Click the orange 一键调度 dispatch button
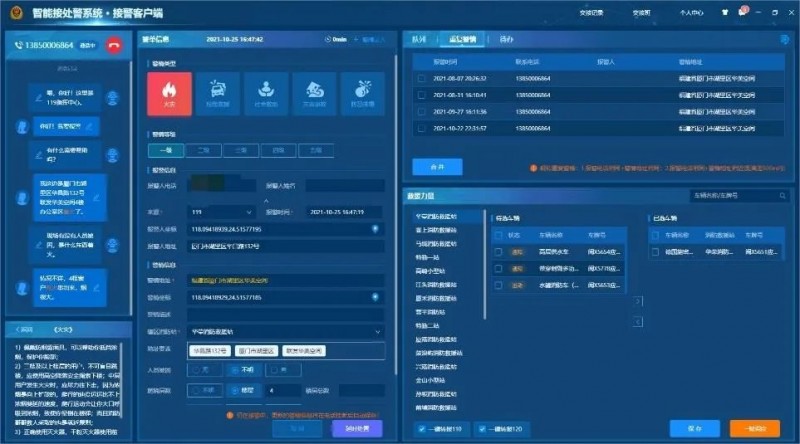This screenshot has height=444, width=800. [x=755, y=427]
